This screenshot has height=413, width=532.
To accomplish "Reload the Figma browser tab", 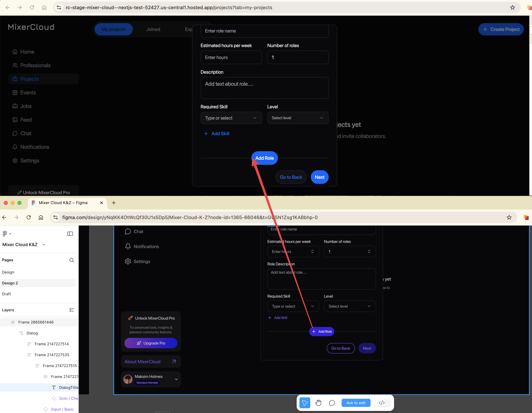I will 29,217.
